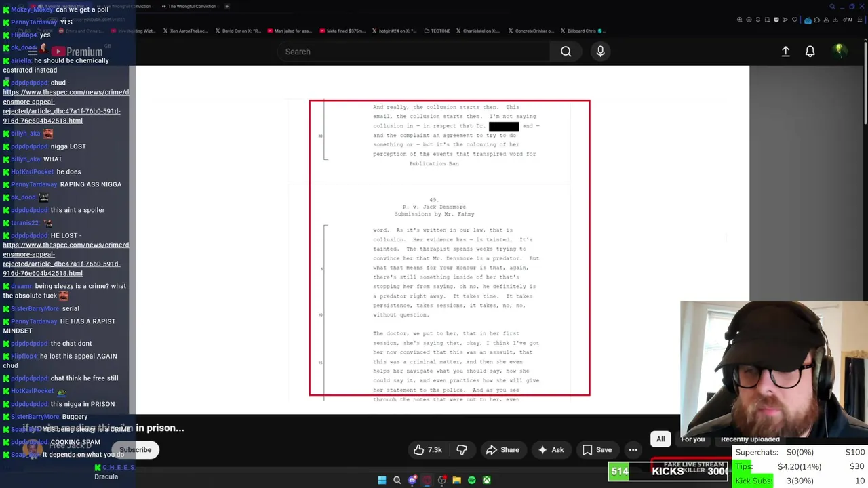Click the browser search icon near window controls
This screenshot has height=488, width=868.
pos(832,7)
